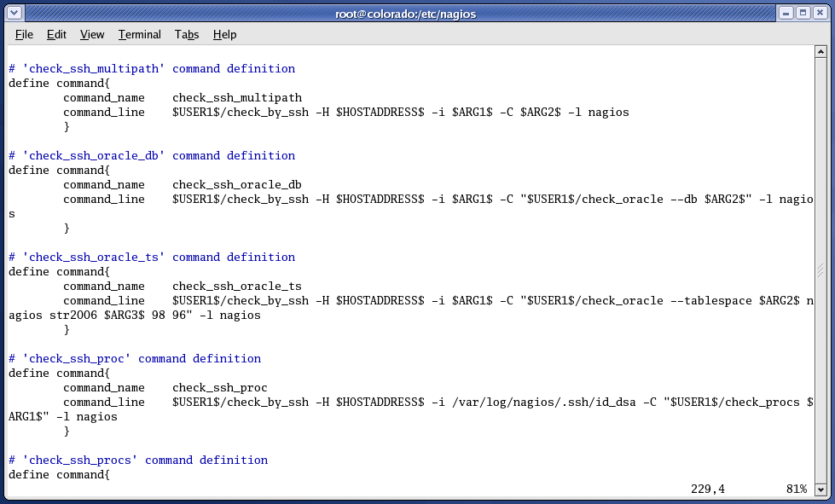Open the Help menu
Viewport: 835px width, 504px height.
[x=224, y=35]
